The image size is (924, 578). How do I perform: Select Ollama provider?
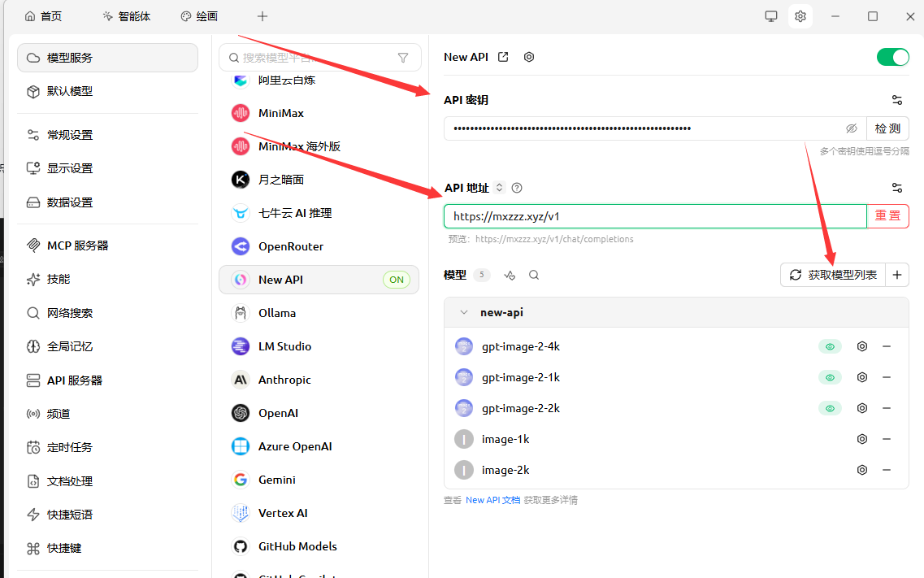319,313
